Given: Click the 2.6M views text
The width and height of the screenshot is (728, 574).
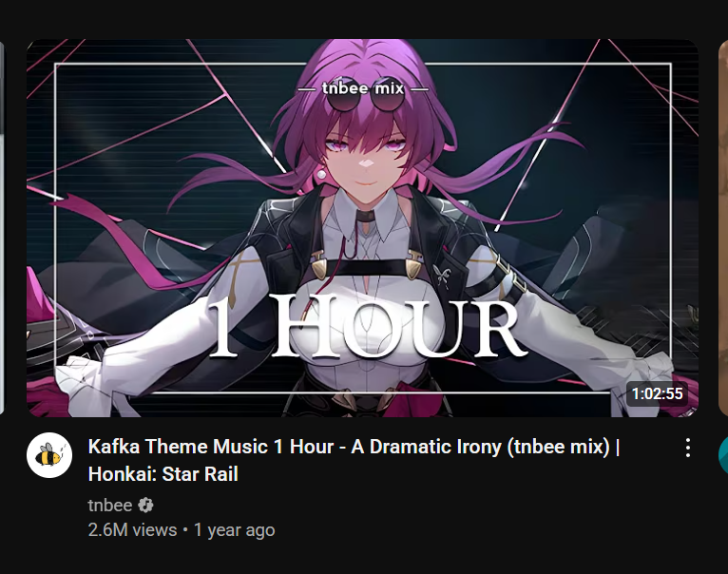Looking at the screenshot, I should pos(132,530).
